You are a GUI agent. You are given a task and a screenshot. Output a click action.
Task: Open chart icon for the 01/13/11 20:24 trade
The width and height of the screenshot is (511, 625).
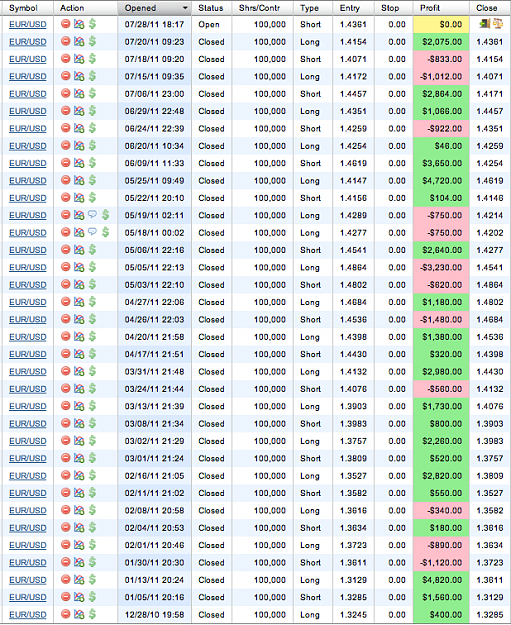click(x=79, y=580)
